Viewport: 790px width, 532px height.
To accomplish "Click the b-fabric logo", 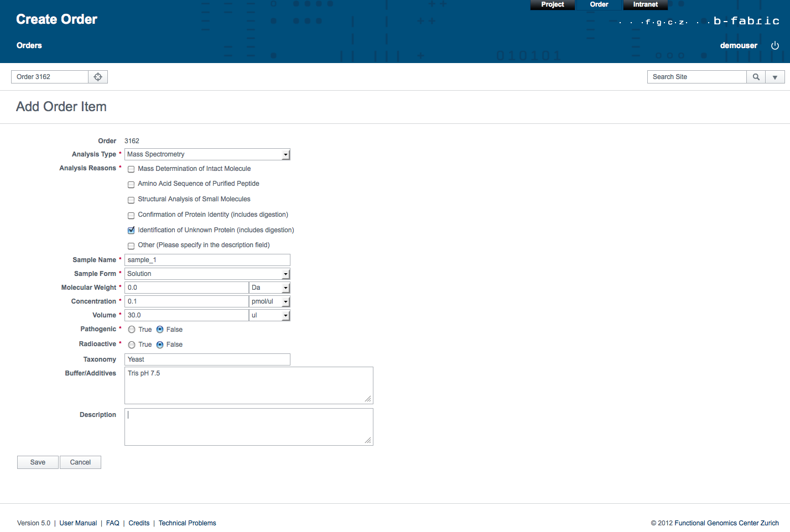I will click(746, 21).
